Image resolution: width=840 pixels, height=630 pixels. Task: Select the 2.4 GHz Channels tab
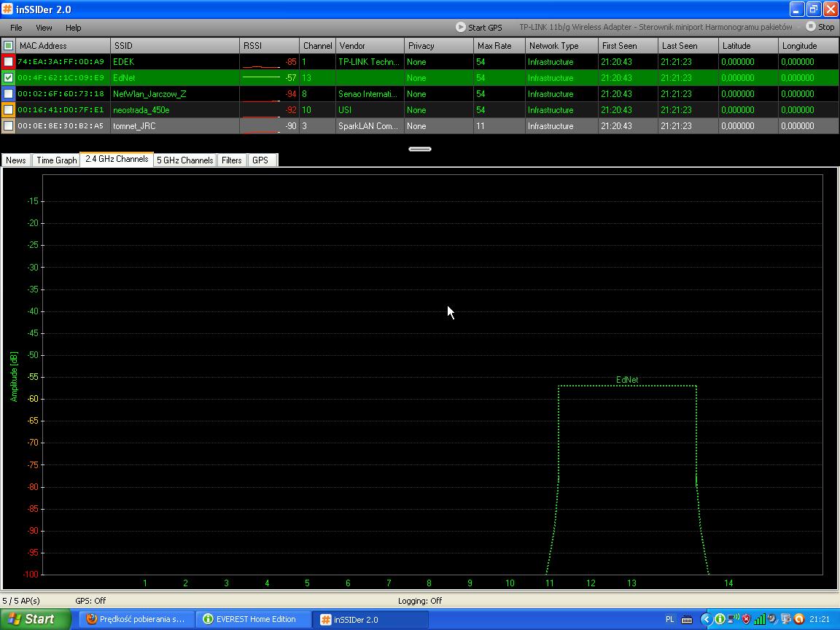(x=117, y=159)
